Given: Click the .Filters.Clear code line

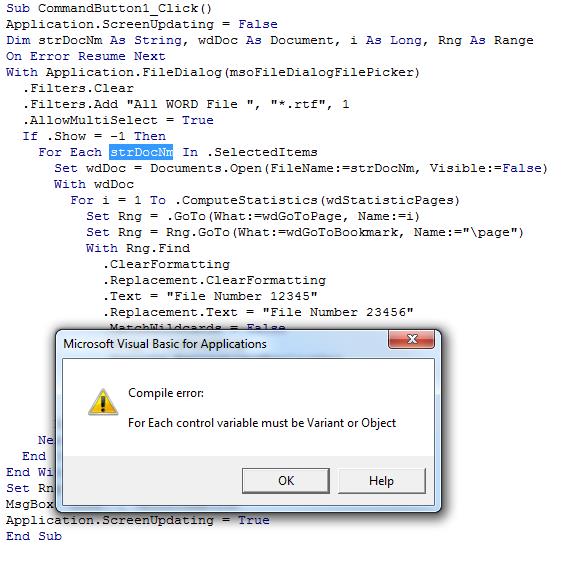Looking at the screenshot, I should pyautogui.click(x=78, y=88).
